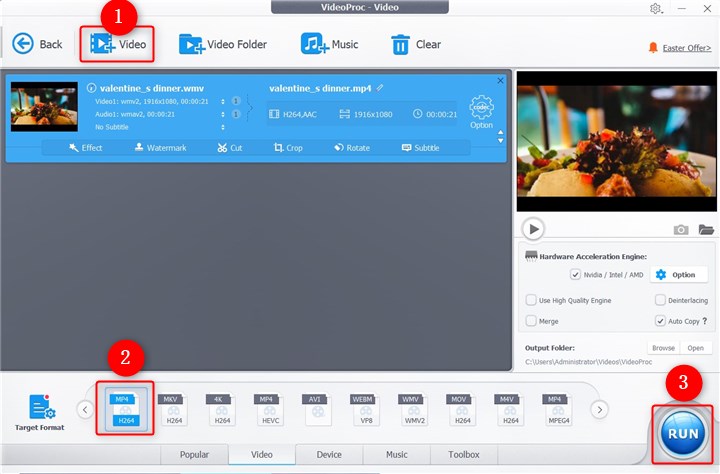This screenshot has height=474, width=720.
Task: Open settings gear in title bar
Action: tap(655, 8)
